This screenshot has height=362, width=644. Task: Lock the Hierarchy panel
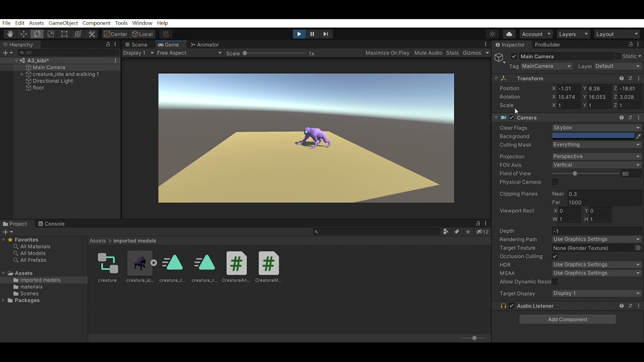pyautogui.click(x=108, y=45)
